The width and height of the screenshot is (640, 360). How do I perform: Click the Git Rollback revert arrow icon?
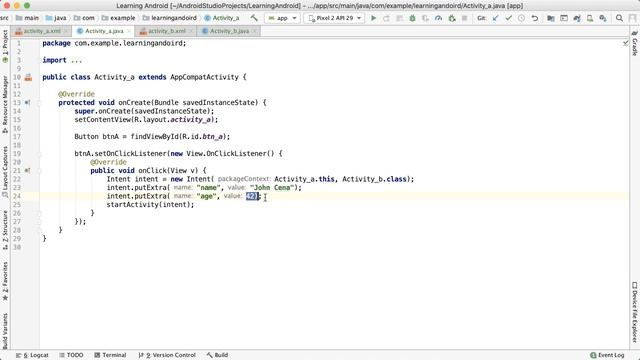coord(534,18)
